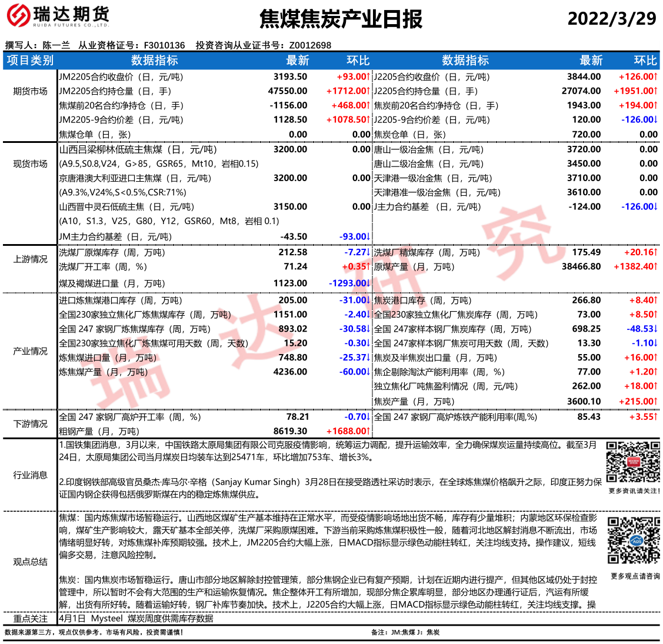Click the Ruida Futures logo
Image resolution: width=663 pixels, height=644 pixels.
[x=58, y=16]
